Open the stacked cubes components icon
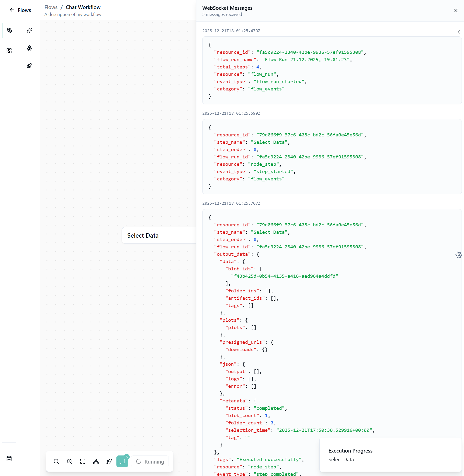Image resolution: width=464 pixels, height=476 pixels. (x=30, y=48)
